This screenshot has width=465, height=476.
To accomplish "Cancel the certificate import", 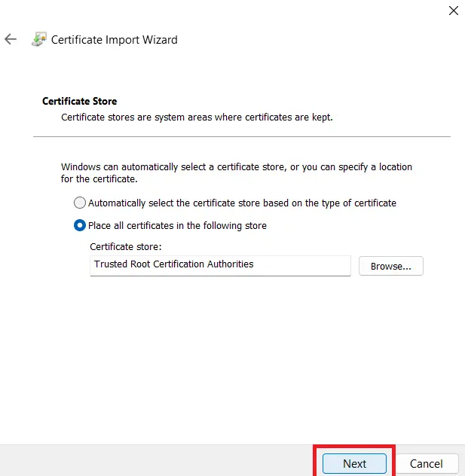I will [427, 463].
